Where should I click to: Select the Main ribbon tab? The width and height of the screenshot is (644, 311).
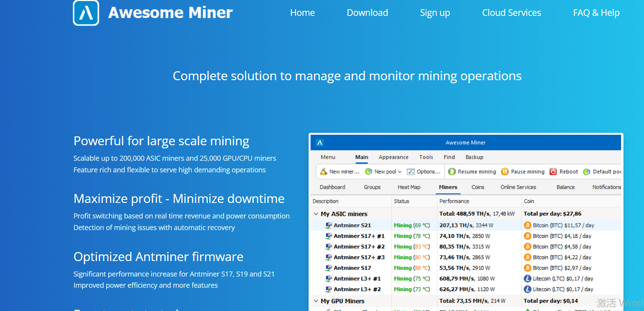tap(362, 157)
